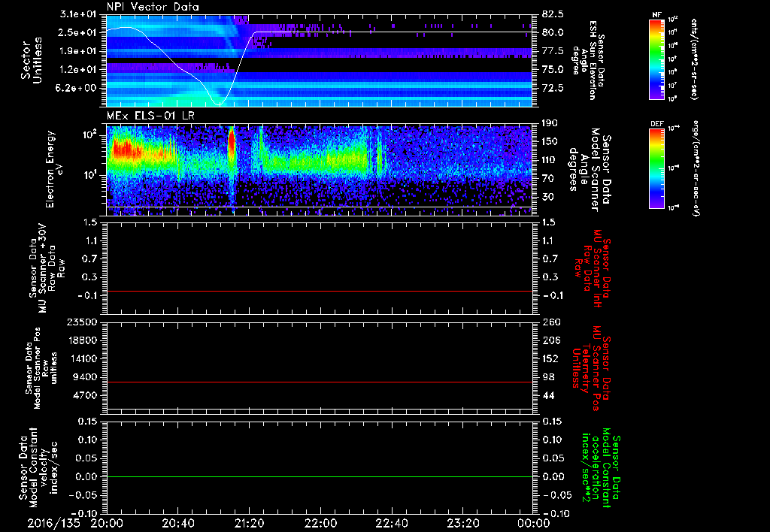Image resolution: width=770 pixels, height=532 pixels.
Task: Click the 2.5e+01 sector tick label
Action: click(x=77, y=32)
